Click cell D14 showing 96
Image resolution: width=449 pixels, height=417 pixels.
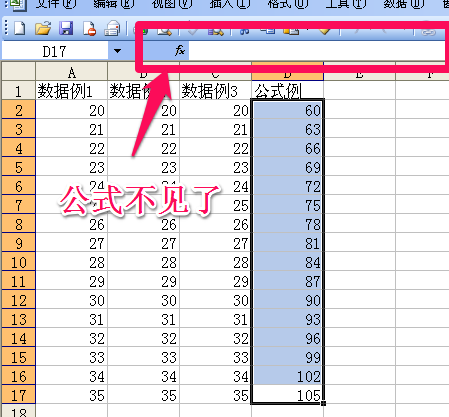coord(287,338)
